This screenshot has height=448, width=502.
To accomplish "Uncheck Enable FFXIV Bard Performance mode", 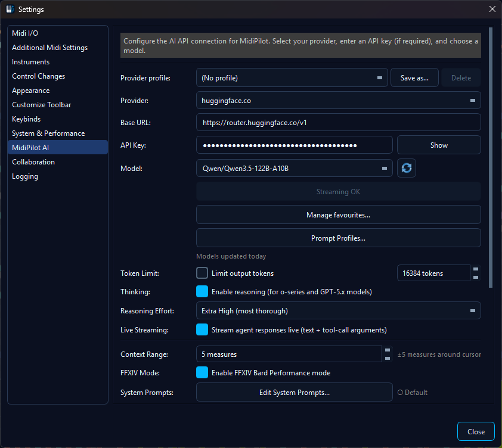I will tap(202, 373).
